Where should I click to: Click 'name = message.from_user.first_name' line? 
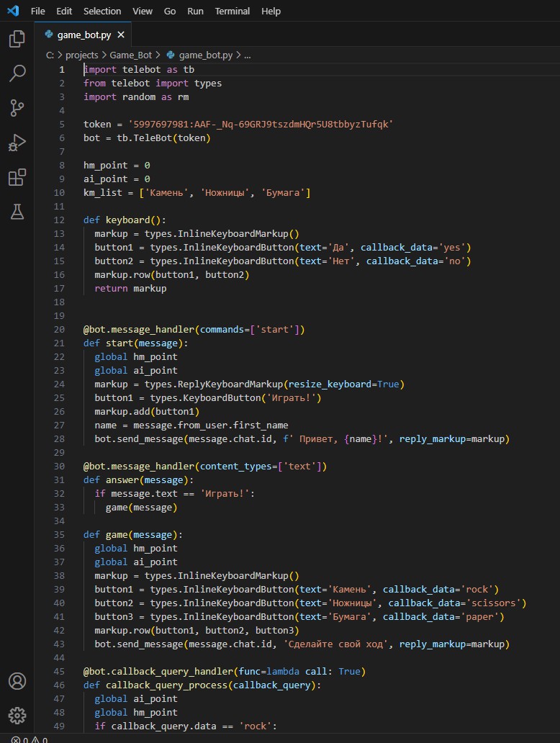191,425
